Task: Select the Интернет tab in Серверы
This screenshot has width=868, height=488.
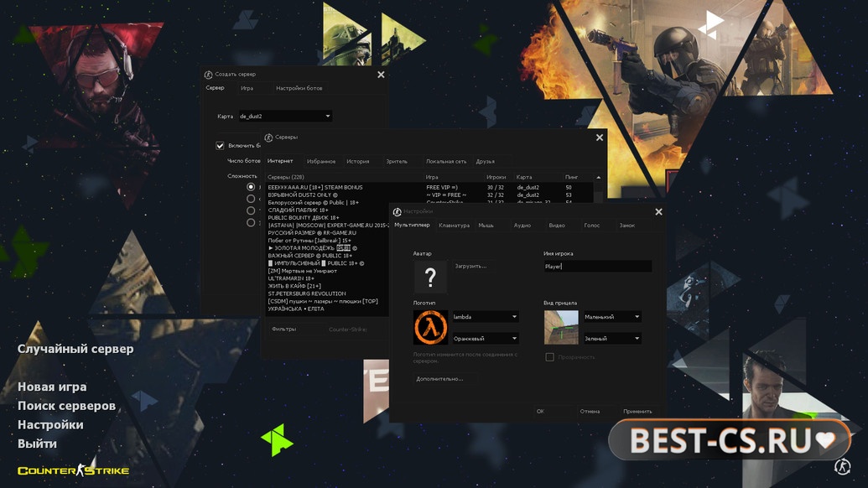Action: coord(280,161)
